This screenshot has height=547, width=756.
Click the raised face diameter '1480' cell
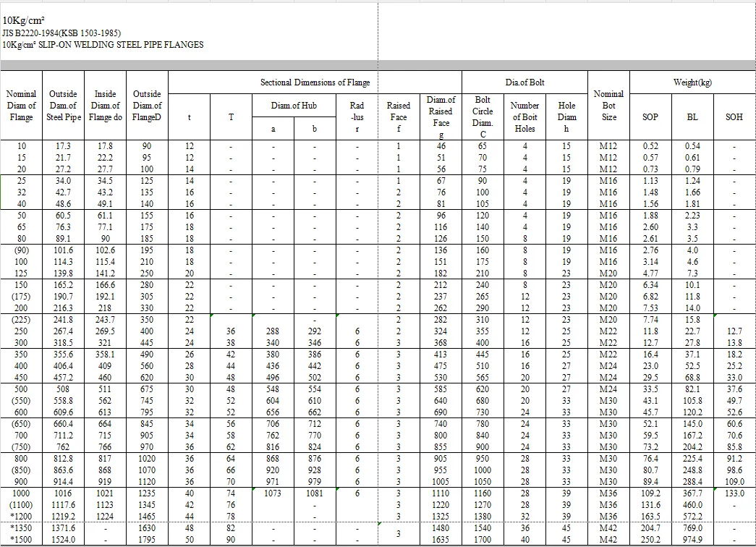click(441, 528)
